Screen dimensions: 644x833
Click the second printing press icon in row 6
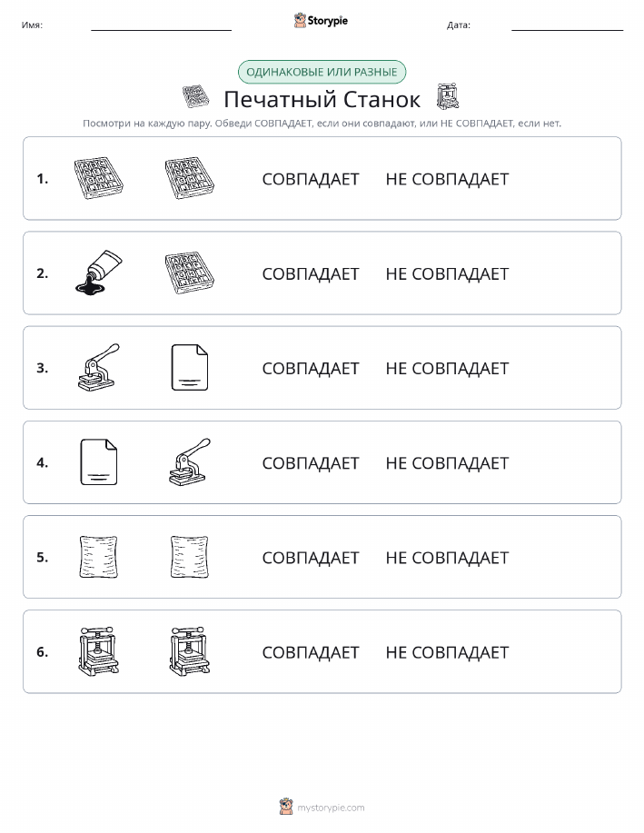(190, 651)
